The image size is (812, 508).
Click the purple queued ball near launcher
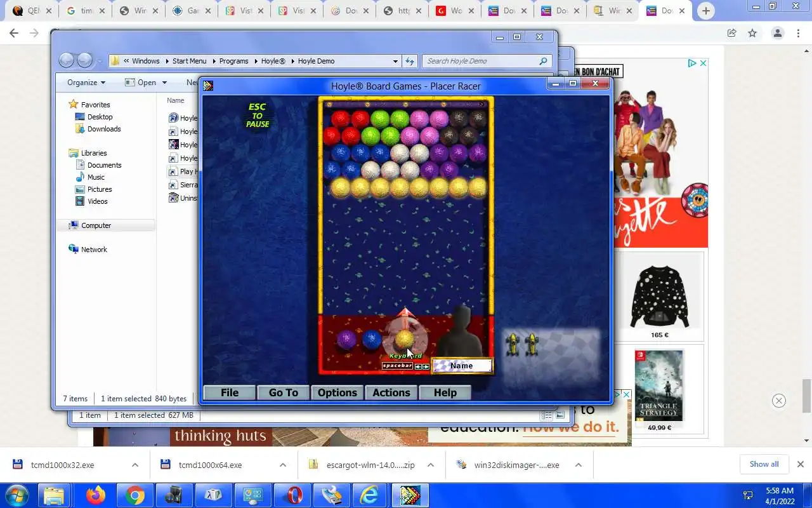click(346, 340)
